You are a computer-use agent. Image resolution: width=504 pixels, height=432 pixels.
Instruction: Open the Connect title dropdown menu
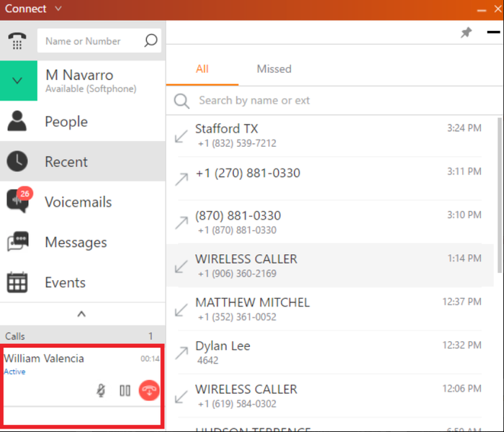click(58, 9)
